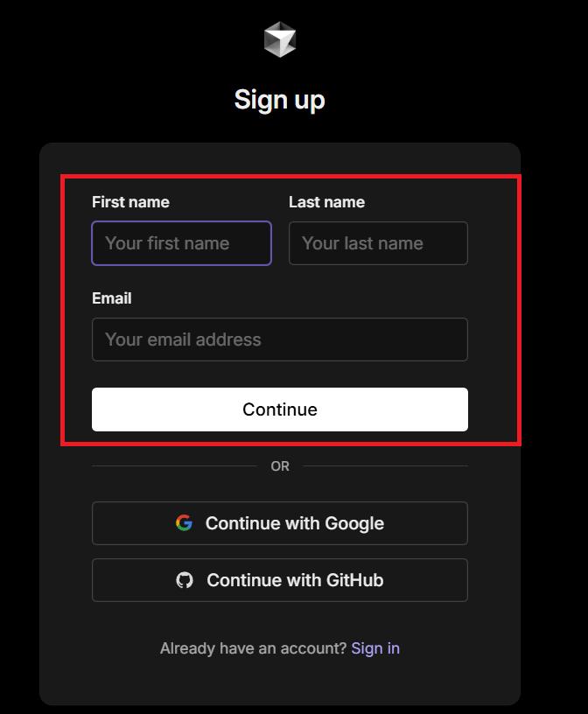Click the OR divider text
This screenshot has height=714, width=588.
280,466
